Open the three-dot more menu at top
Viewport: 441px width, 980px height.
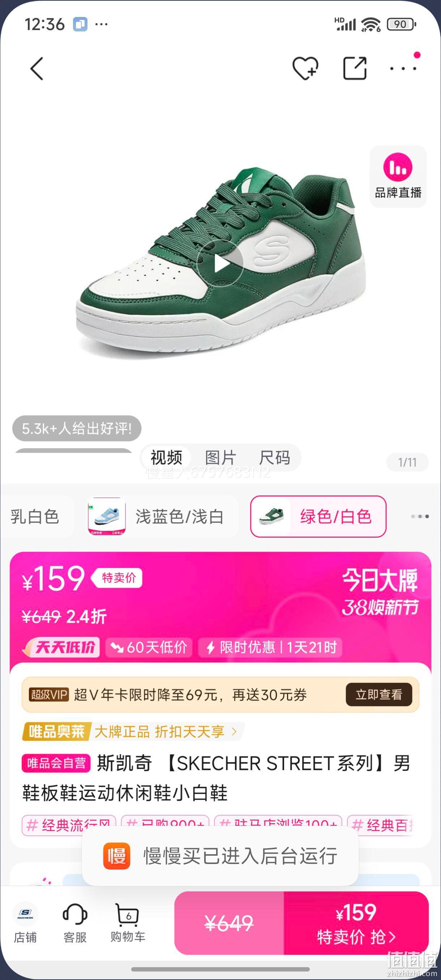coord(403,69)
